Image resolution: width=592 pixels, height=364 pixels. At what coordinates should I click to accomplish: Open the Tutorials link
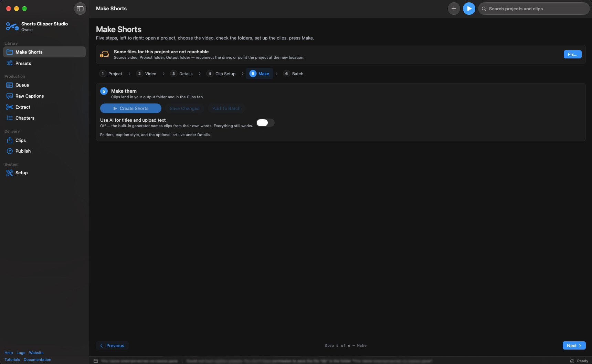pyautogui.click(x=12, y=360)
